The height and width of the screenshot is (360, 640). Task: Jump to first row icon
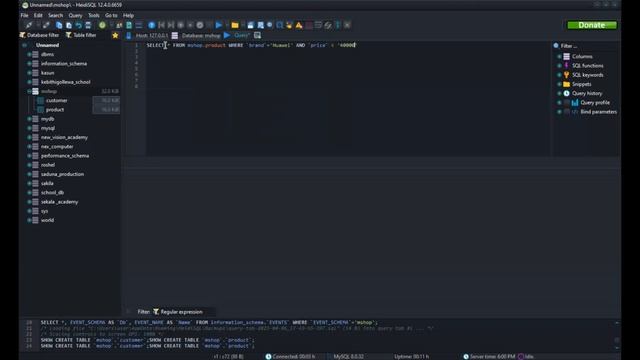click(161, 25)
